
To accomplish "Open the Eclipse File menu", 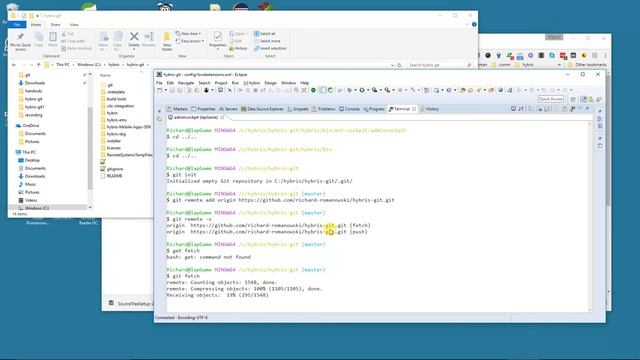I will tap(159, 83).
